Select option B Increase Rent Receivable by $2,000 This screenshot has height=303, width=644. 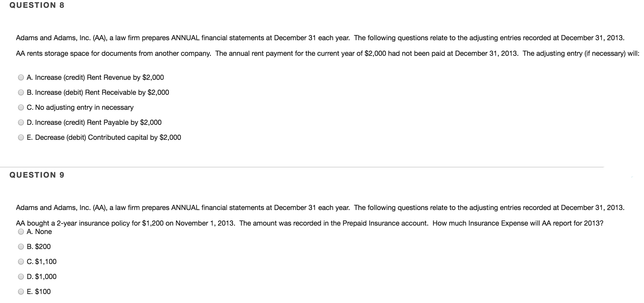21,92
